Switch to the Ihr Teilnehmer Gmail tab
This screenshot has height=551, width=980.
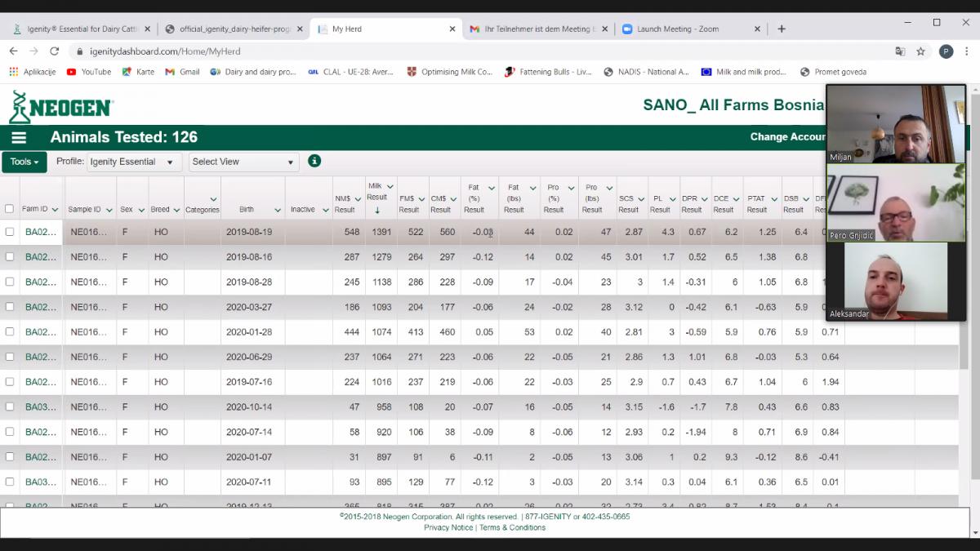[538, 29]
